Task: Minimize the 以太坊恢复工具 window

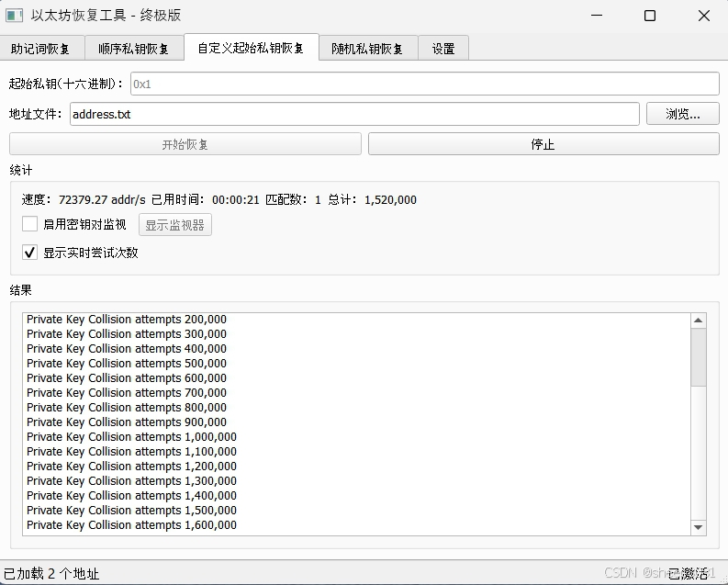Action: click(x=597, y=16)
